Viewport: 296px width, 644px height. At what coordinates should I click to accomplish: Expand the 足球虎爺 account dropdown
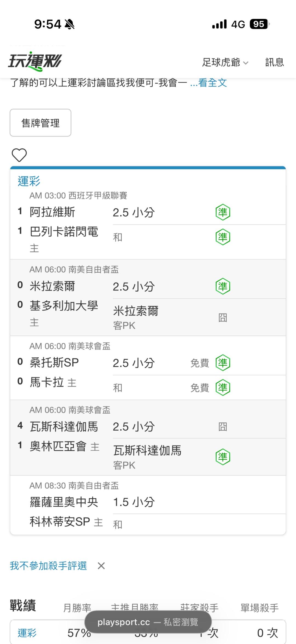point(225,63)
